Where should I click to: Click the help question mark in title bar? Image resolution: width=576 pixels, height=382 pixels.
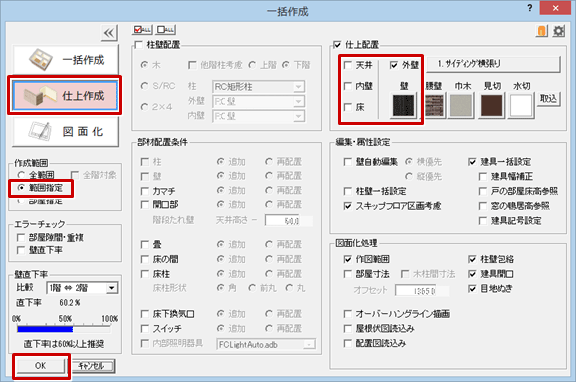tap(529, 8)
